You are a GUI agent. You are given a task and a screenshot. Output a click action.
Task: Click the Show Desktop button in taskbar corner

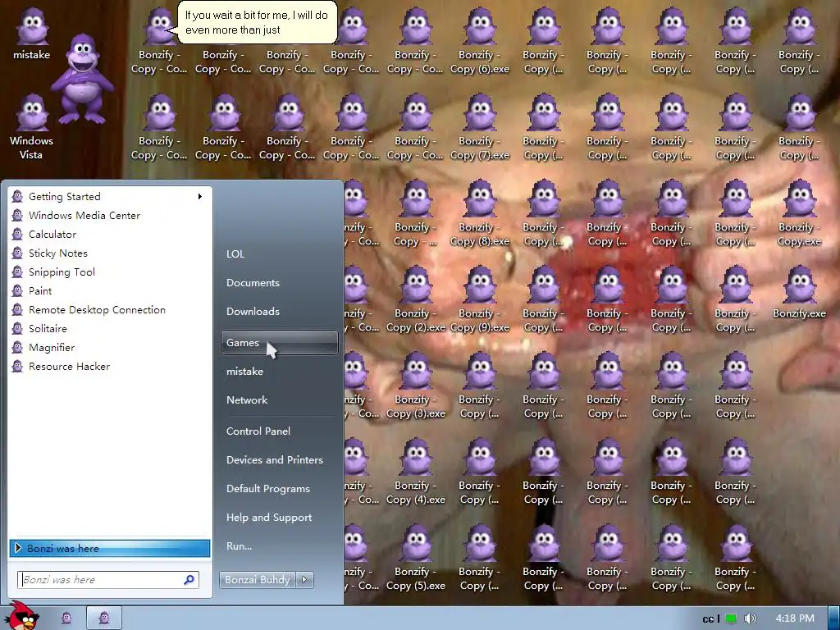834,619
